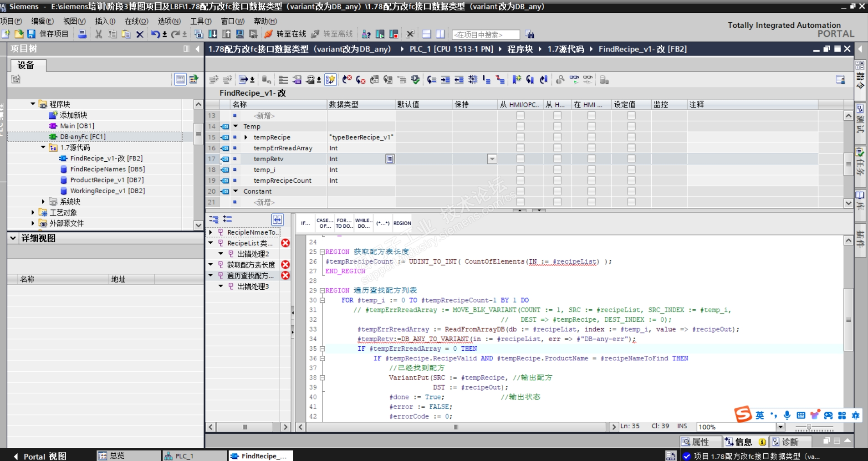Click the Save project icon
868x461 pixels.
[31, 34]
